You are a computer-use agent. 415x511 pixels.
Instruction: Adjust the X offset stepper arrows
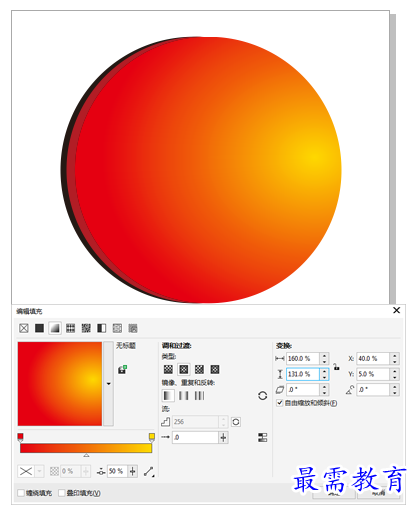[x=394, y=359]
